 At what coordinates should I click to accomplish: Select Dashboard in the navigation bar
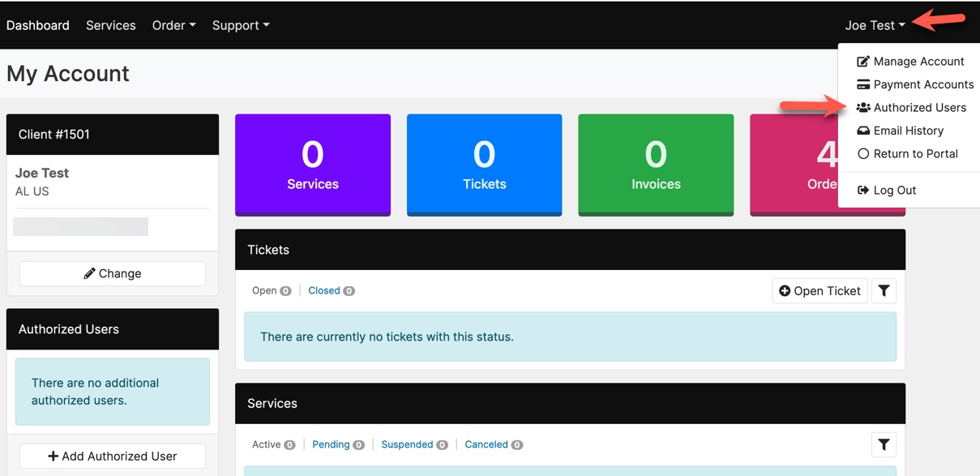point(37,25)
